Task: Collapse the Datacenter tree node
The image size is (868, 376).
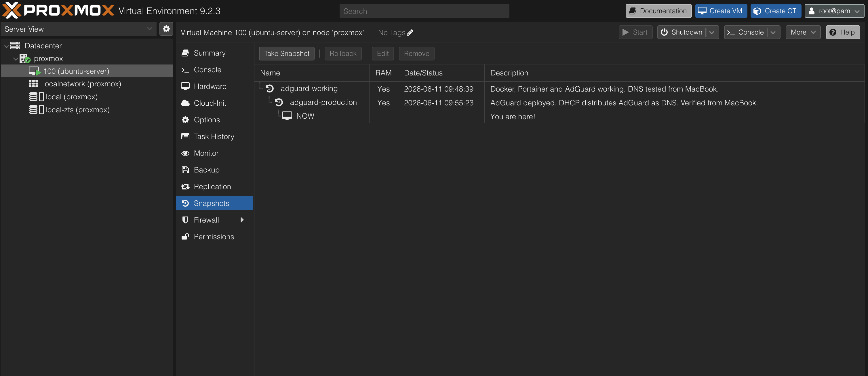Action: pyautogui.click(x=6, y=46)
